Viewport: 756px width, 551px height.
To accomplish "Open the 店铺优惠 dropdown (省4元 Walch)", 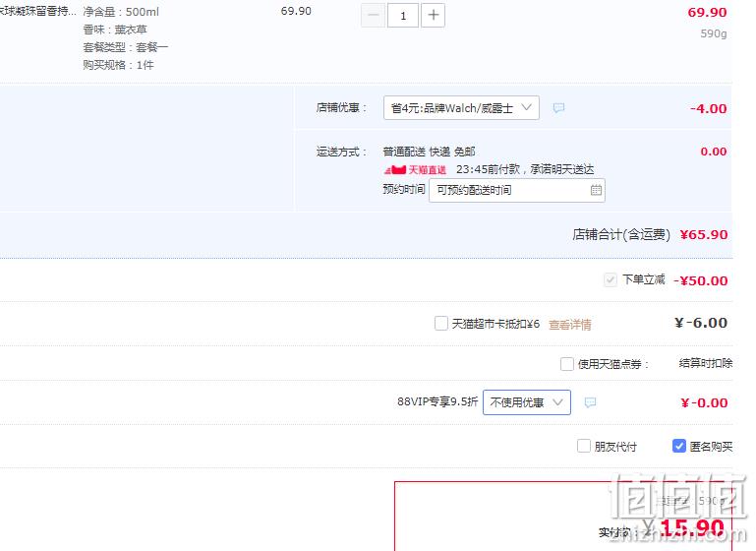I will tap(461, 108).
